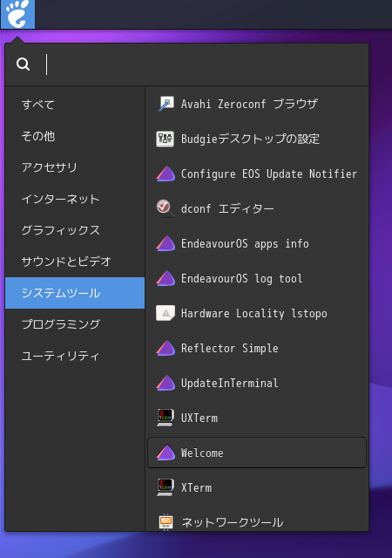Open EndeavourOS apps info label
Viewport: 392px width, 558px height.
coord(245,244)
